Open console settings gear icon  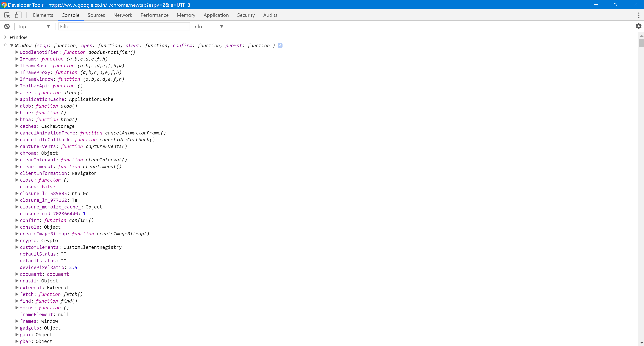tap(638, 26)
